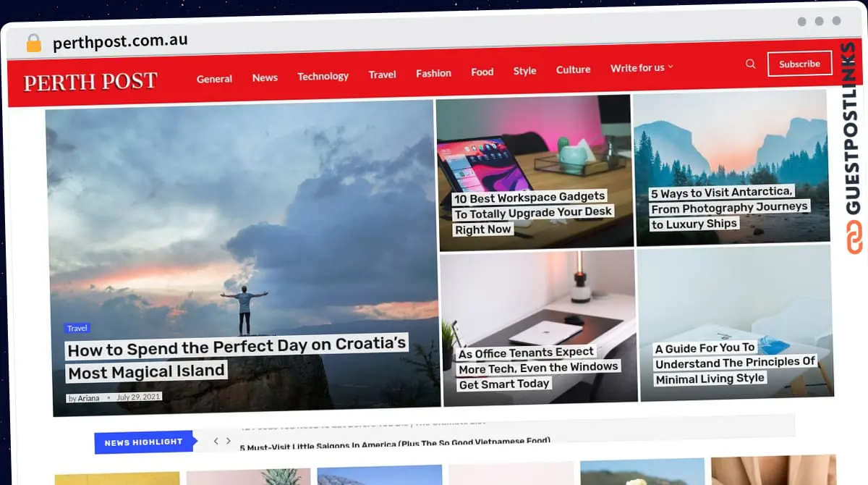Go to the Travel section
This screenshot has width=868, height=485.
coord(382,75)
